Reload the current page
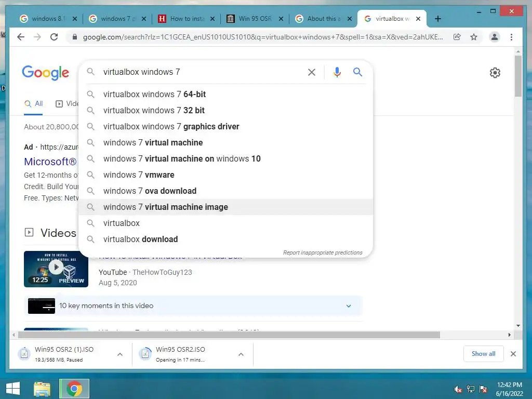The width and height of the screenshot is (532, 399). 54,37
